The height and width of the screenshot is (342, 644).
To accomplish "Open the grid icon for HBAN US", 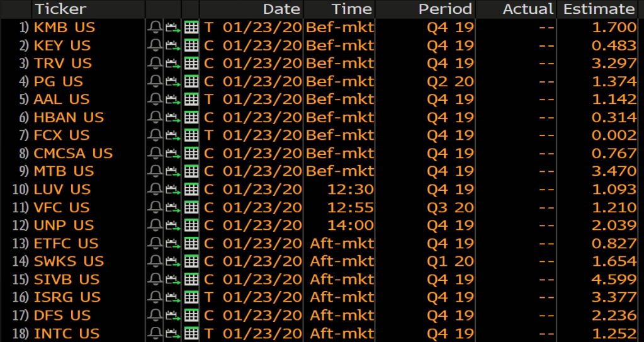I will 191,118.
